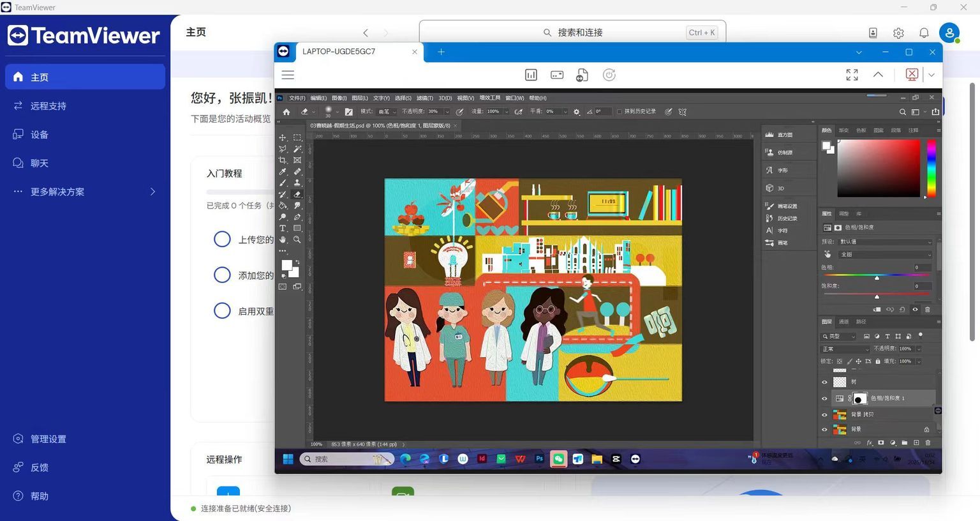Hide the 背景 拷贝 layer
Screen dimensions: 980x521
click(824, 415)
